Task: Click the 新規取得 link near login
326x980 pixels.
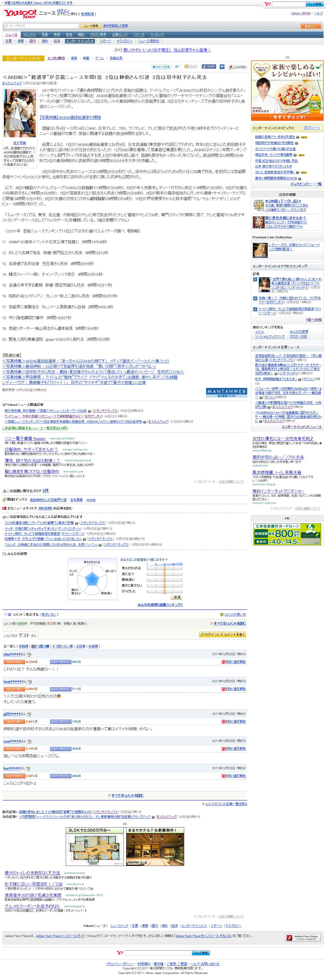Action: point(87,14)
